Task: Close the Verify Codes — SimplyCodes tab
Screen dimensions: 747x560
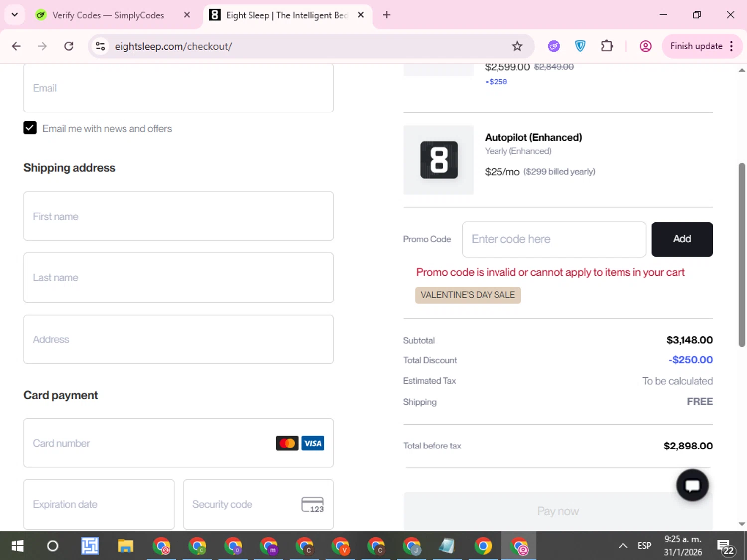Action: click(187, 15)
